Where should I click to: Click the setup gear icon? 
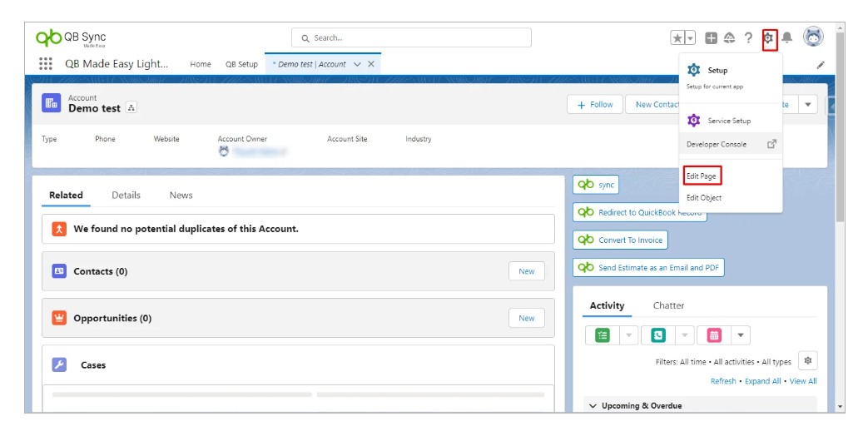tap(769, 38)
